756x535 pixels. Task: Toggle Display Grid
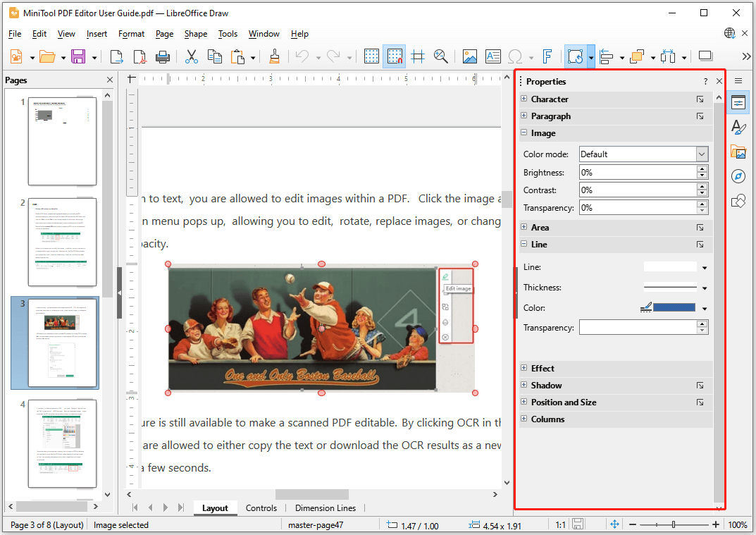point(371,56)
